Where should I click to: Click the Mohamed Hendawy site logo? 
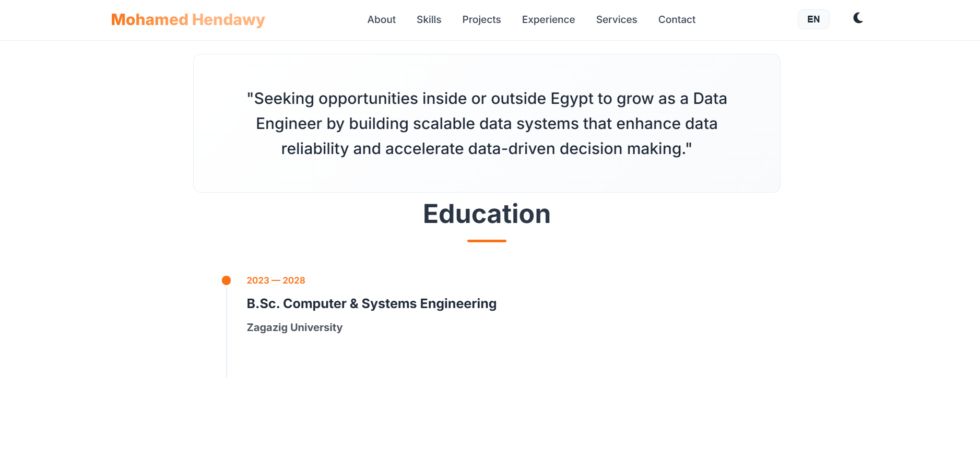click(x=188, y=20)
